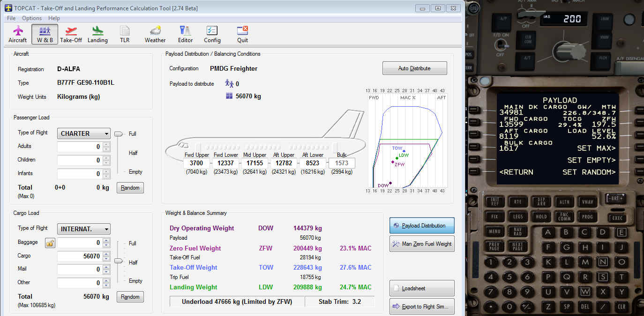
Task: Click the Mid Upper weight field
Action: click(255, 163)
